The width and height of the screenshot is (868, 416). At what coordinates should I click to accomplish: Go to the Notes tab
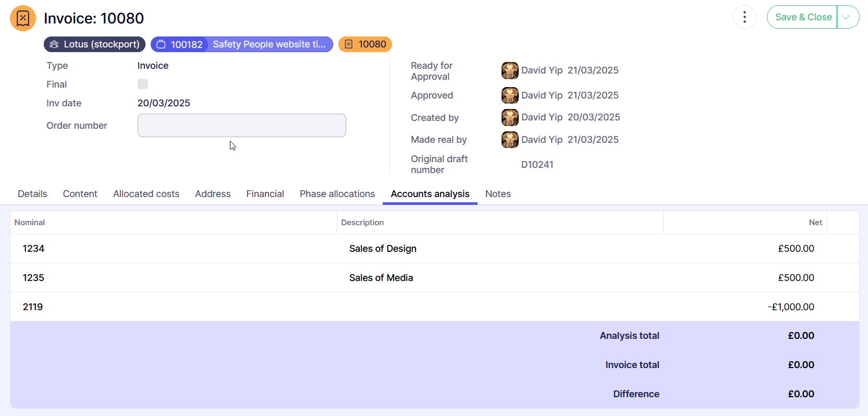497,194
